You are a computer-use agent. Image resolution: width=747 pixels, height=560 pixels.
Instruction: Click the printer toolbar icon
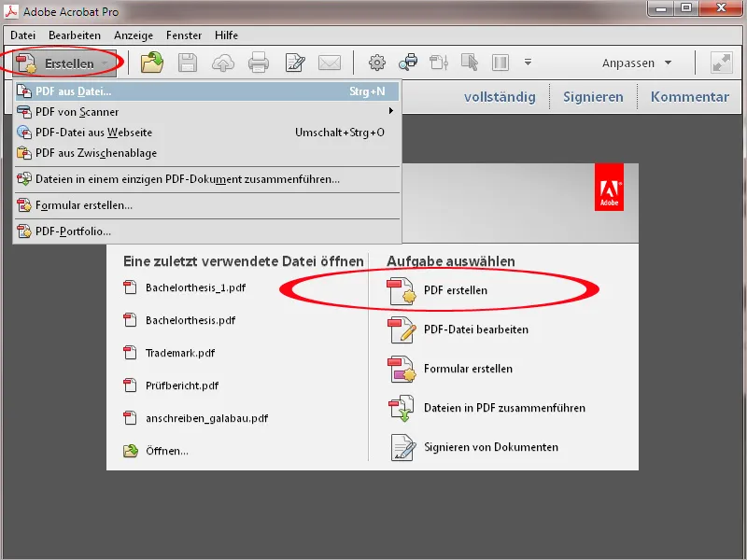coord(259,63)
